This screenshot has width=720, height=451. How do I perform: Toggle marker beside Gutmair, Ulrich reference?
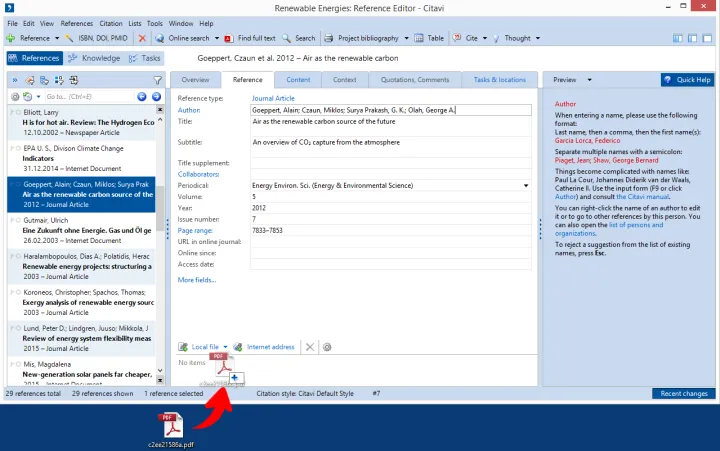17,220
